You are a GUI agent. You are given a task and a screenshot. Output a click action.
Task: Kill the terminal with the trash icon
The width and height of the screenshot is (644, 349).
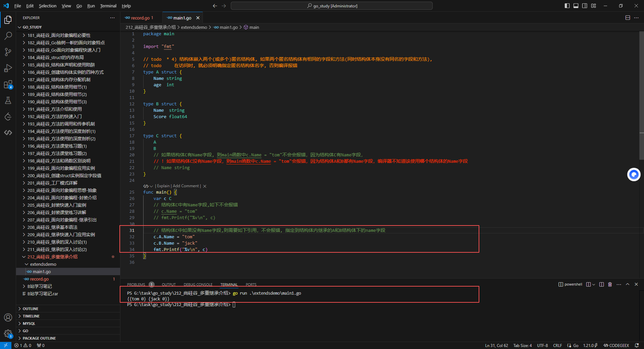[x=610, y=284]
